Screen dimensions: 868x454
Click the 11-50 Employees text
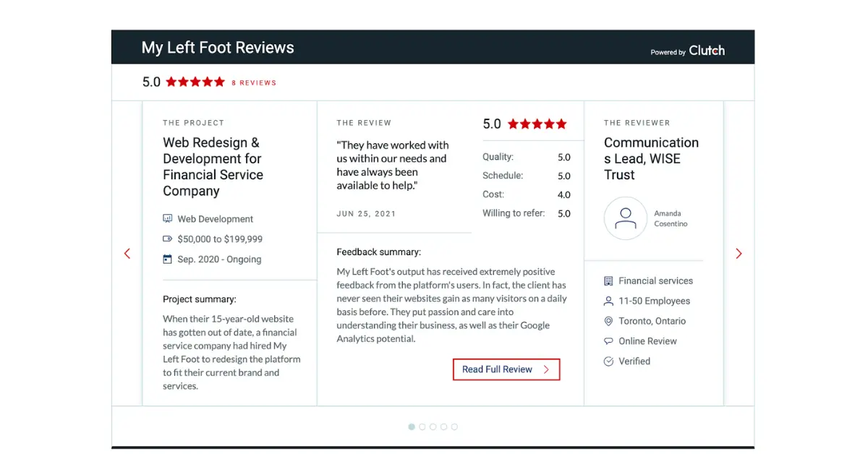(654, 301)
